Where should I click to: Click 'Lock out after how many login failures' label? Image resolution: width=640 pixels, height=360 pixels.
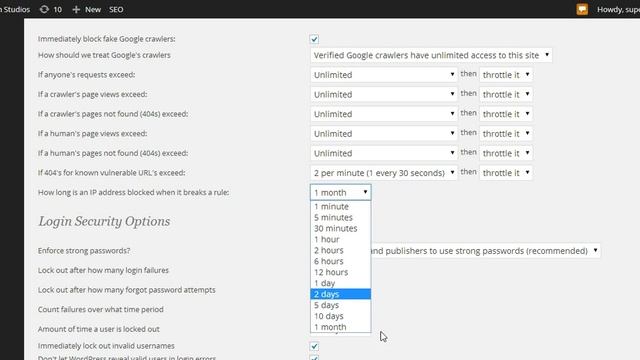coord(103,270)
